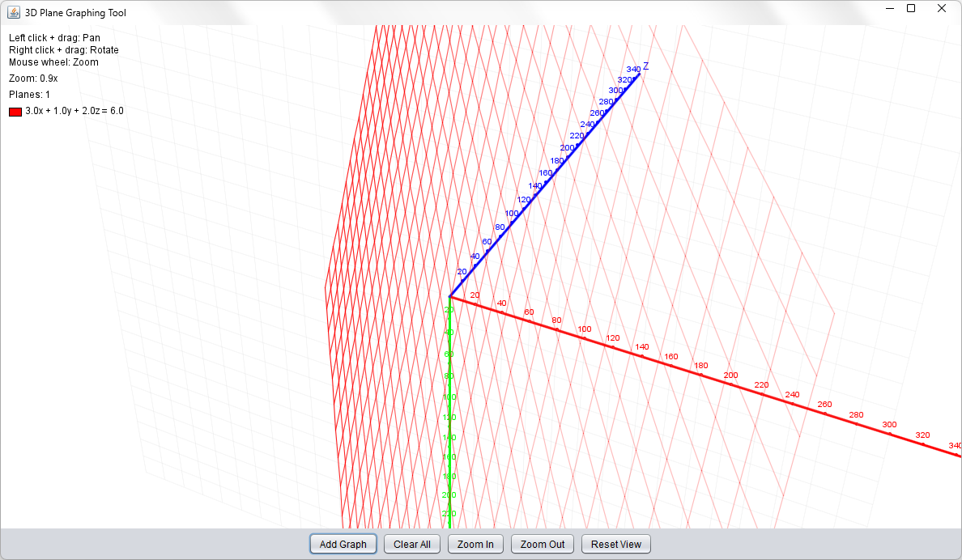Click the blue Z axis label
The width and height of the screenshot is (962, 560).
click(646, 67)
